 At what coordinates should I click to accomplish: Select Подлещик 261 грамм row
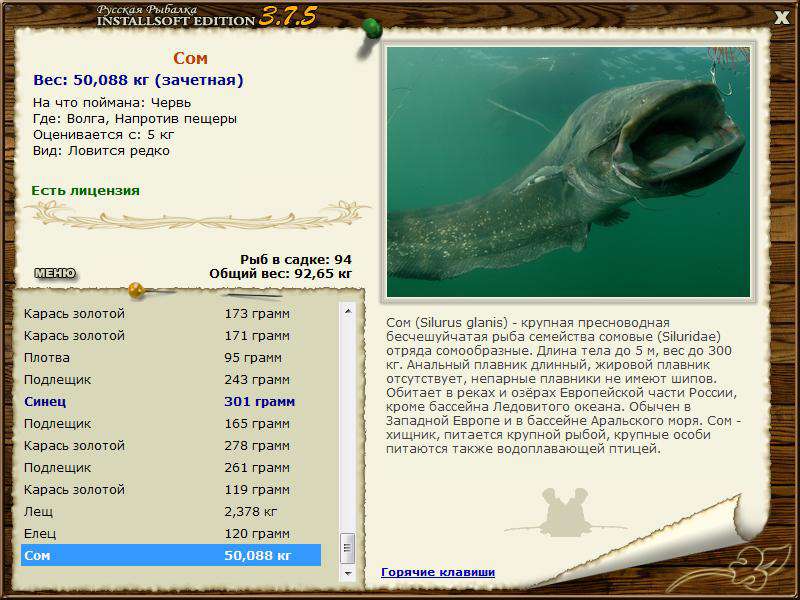tap(171, 467)
